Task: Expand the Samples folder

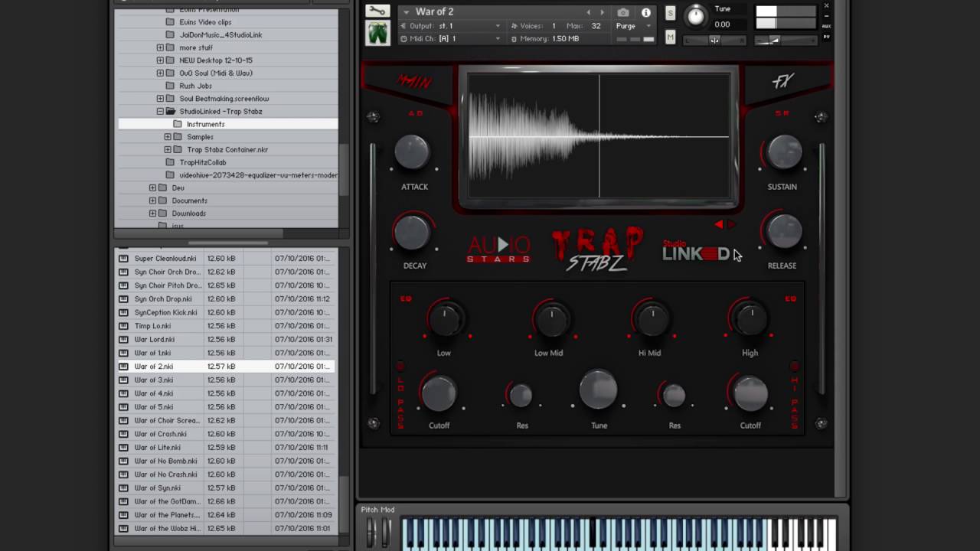Action: (x=168, y=137)
